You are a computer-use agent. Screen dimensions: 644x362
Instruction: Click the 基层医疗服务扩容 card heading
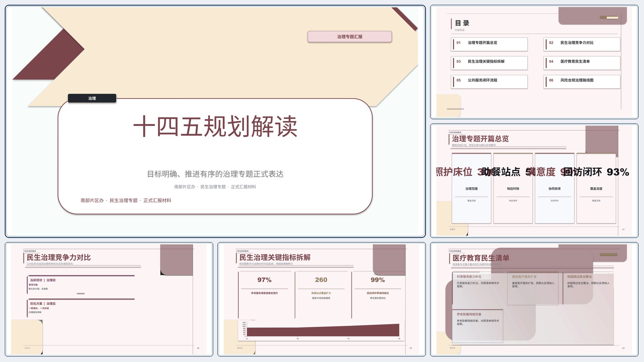pyautogui.click(x=524, y=277)
